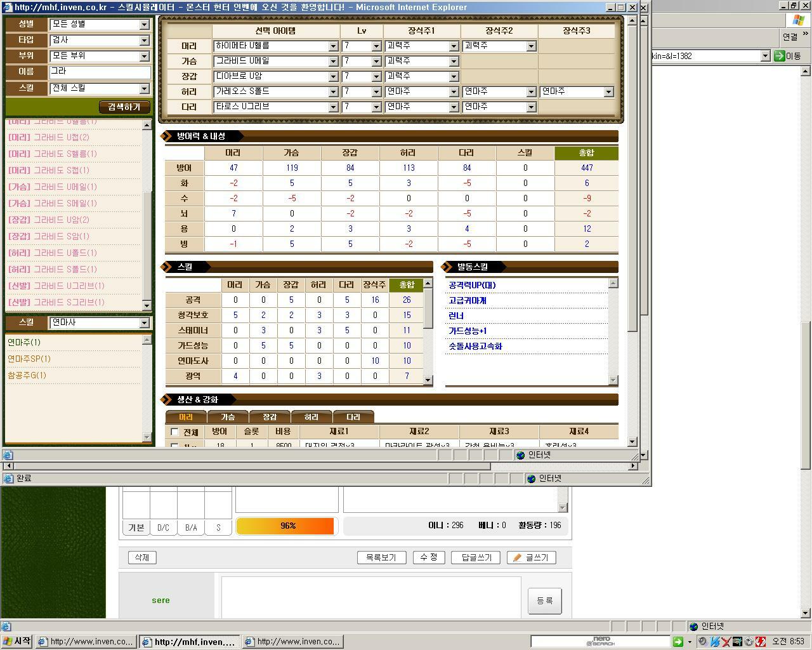Click the red lightning bolt tray icon
This screenshot has height=650, width=812.
(x=760, y=642)
